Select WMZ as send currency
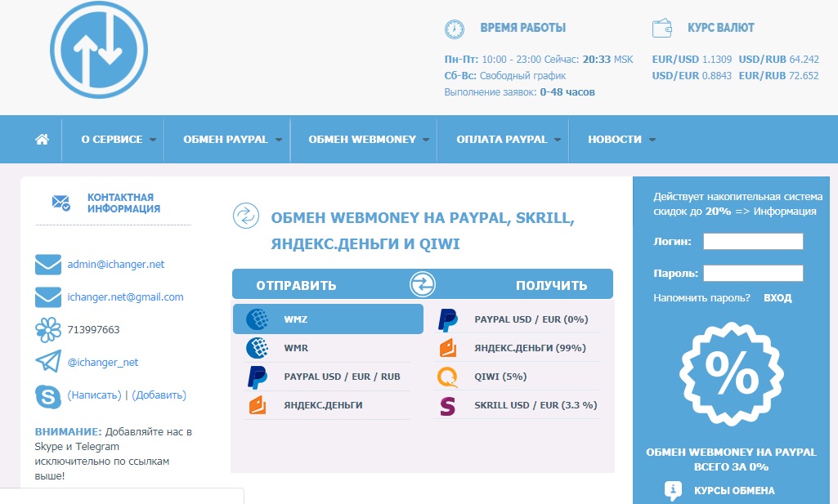 point(328,319)
